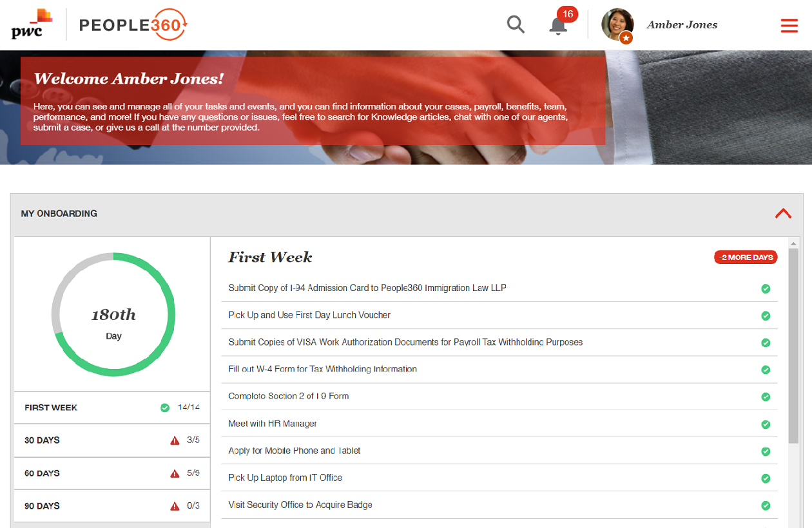Click the warning icon beside 30 Days
This screenshot has width=812, height=528.
(175, 440)
